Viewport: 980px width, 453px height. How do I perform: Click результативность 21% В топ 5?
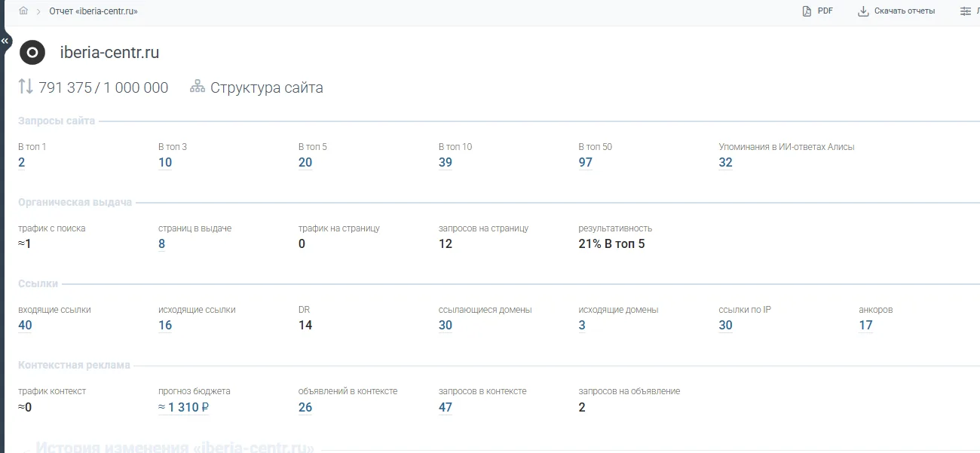point(611,243)
